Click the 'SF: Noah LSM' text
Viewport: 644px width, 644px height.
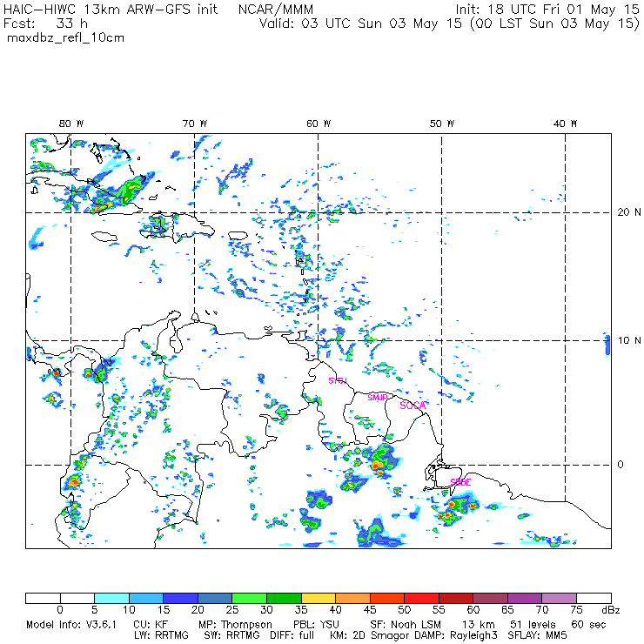tap(406, 625)
